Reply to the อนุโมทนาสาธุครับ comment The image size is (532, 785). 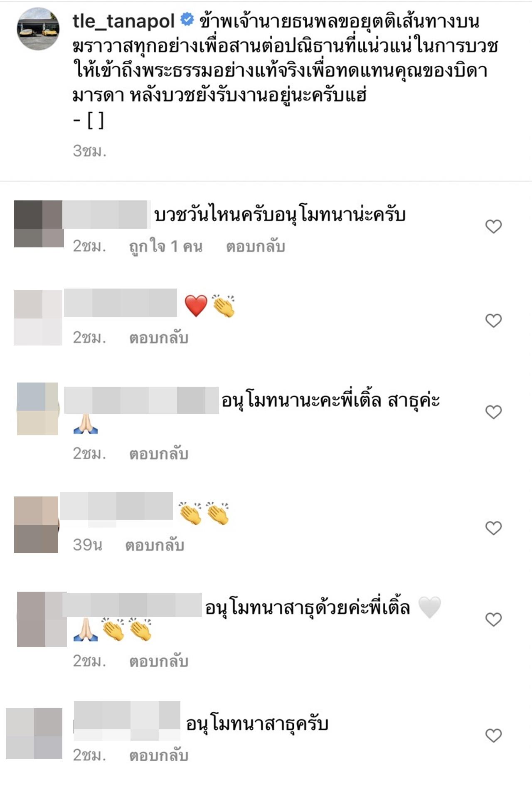coord(159,756)
